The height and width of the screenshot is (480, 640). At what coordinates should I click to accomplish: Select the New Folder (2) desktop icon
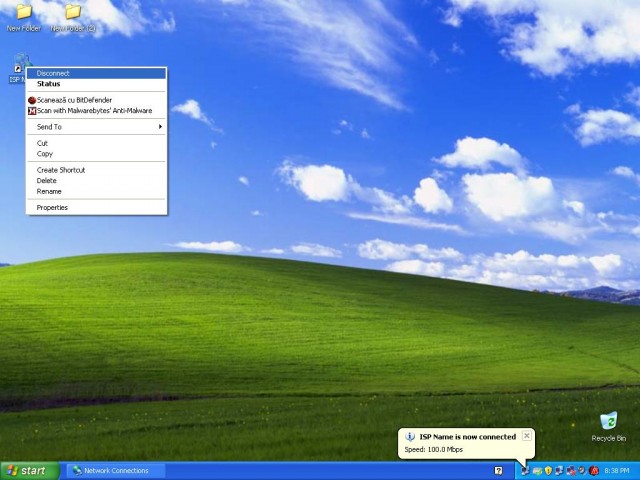coord(73,18)
